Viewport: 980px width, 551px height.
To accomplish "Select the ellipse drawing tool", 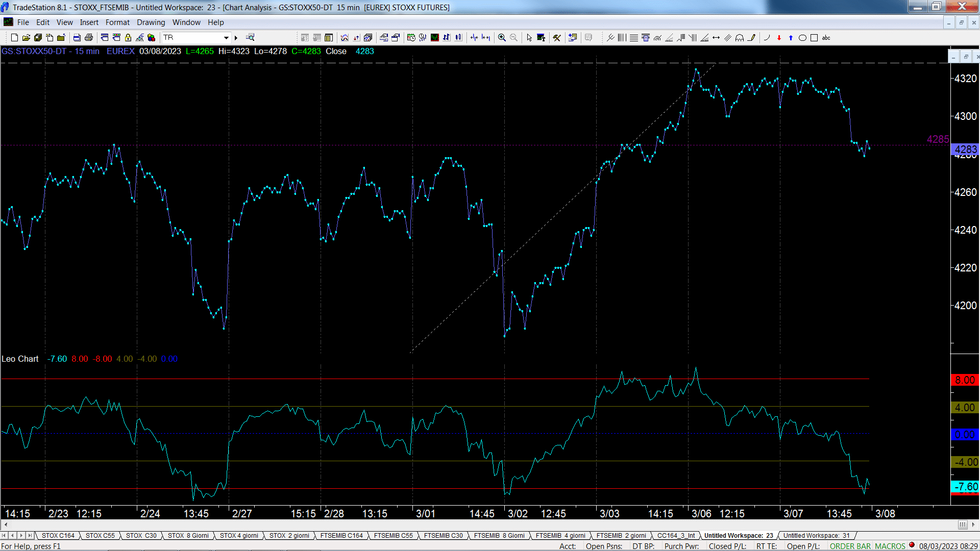I will (802, 38).
